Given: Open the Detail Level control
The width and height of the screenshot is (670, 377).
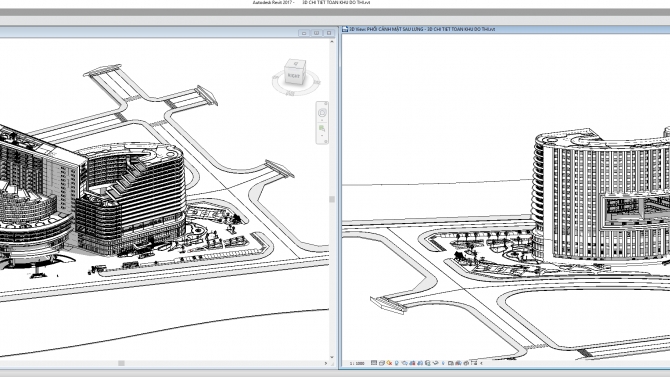Looking at the screenshot, I should 374,363.
